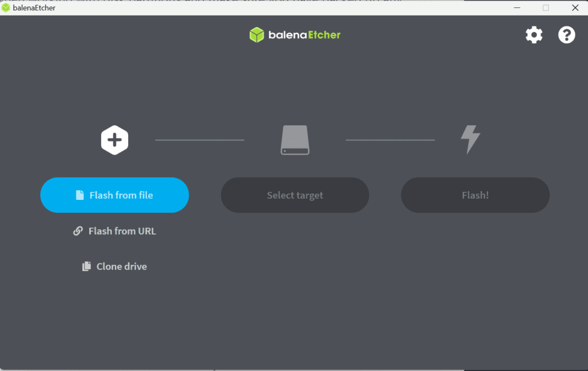The image size is (588, 371).
Task: Click the help question mark icon
Action: click(566, 35)
